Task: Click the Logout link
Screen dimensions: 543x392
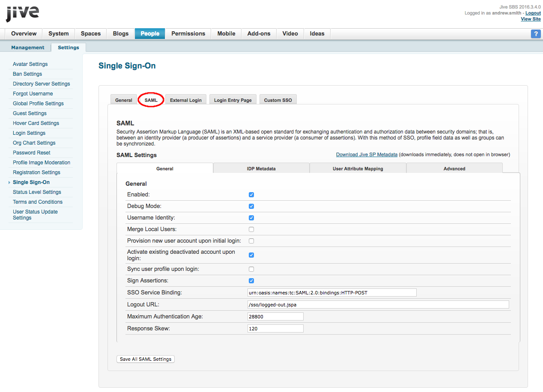Action: 533,13
